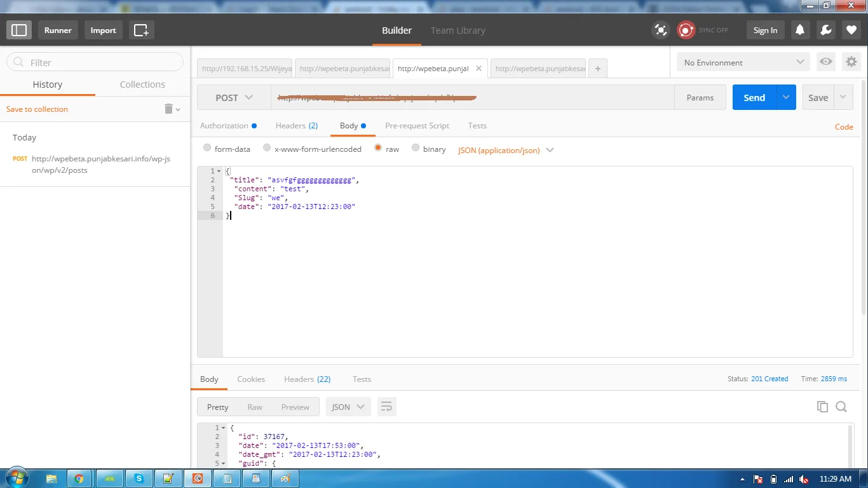Click the Sign In button
This screenshot has width=868, height=488.
(765, 30)
